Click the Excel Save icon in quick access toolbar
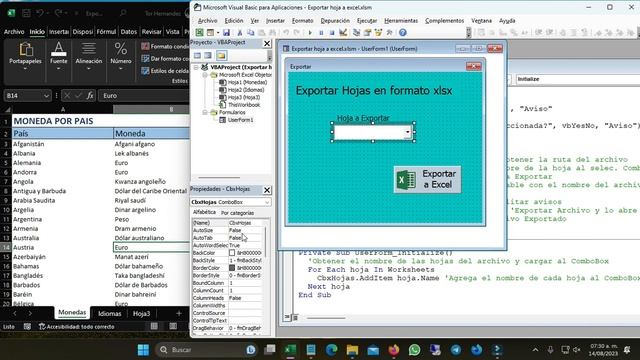Screen dimensions: 640x360 coord(27,13)
